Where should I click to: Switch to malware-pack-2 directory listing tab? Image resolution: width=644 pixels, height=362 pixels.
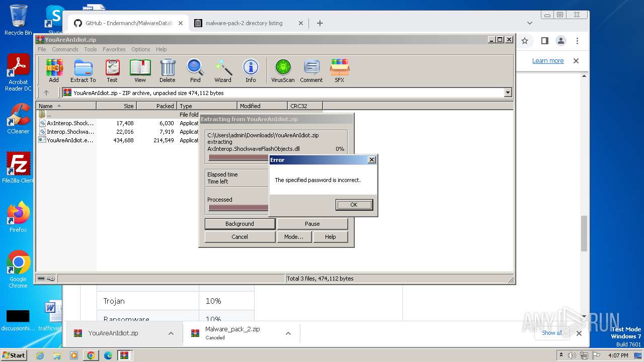pyautogui.click(x=249, y=23)
